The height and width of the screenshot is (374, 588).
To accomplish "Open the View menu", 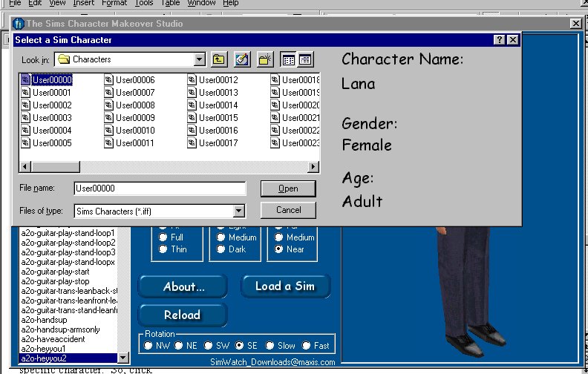I will point(57,3).
